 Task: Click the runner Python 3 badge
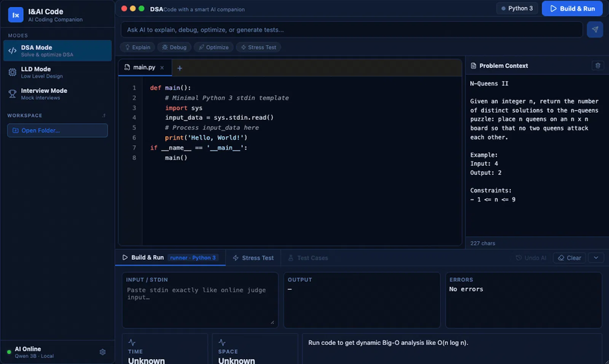(x=193, y=258)
